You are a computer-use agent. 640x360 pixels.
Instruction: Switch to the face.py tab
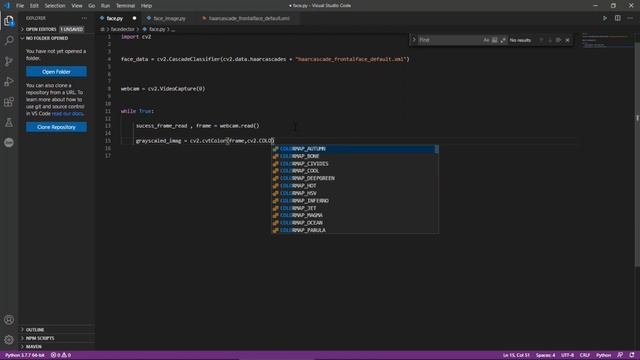coord(115,18)
